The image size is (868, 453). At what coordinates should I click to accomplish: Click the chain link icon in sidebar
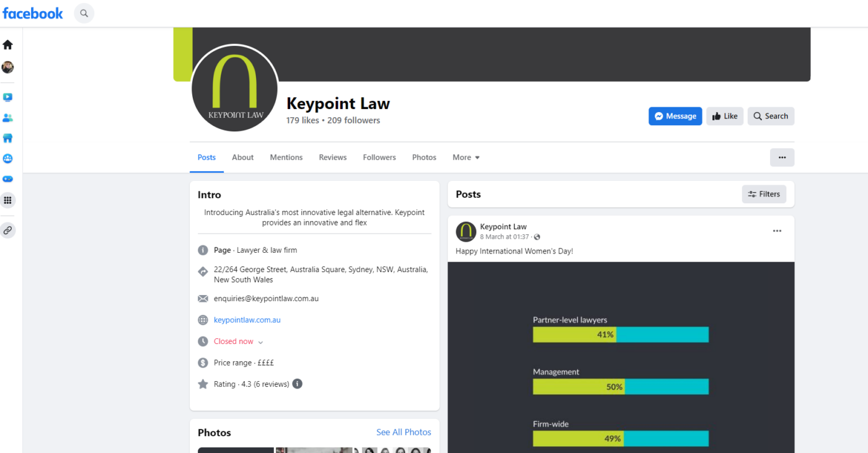click(x=7, y=231)
